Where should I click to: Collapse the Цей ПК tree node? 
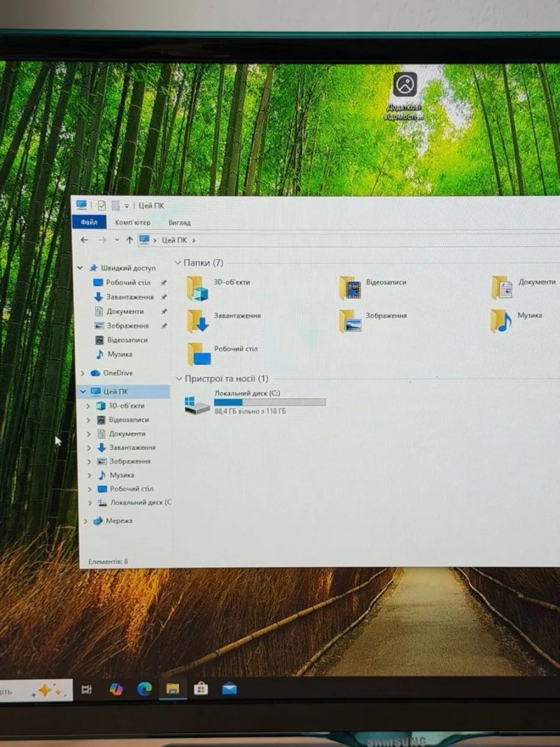click(x=83, y=391)
